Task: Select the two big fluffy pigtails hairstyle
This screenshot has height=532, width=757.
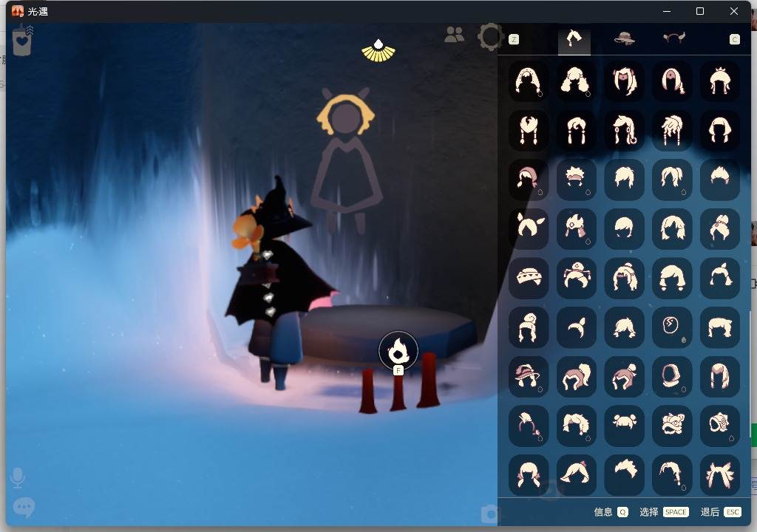Action: point(576,81)
